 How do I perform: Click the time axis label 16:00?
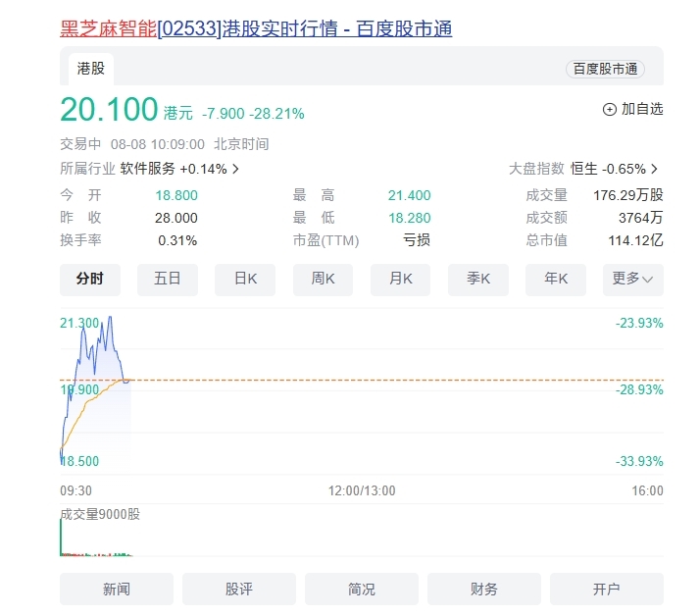point(647,490)
